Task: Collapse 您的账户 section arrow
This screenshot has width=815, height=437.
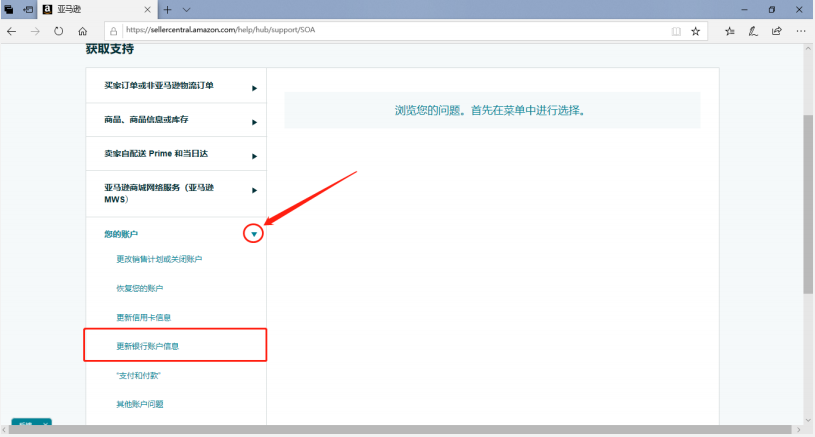Action: pos(254,234)
